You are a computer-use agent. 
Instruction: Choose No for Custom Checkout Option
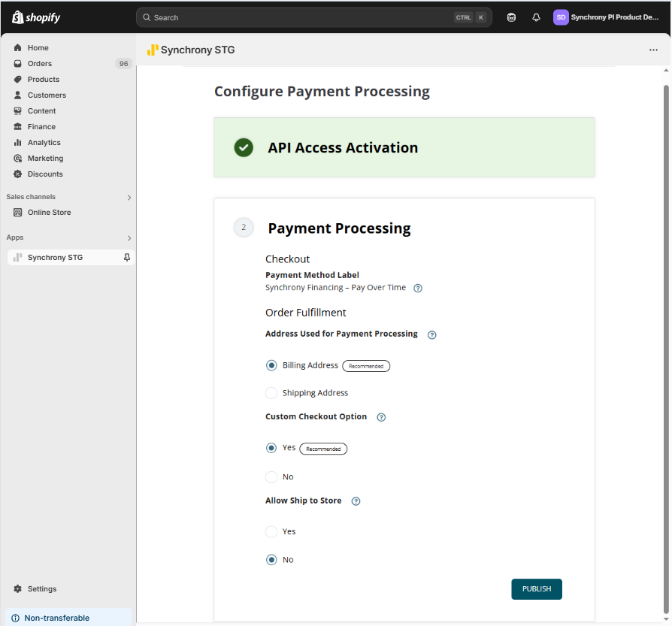click(271, 477)
